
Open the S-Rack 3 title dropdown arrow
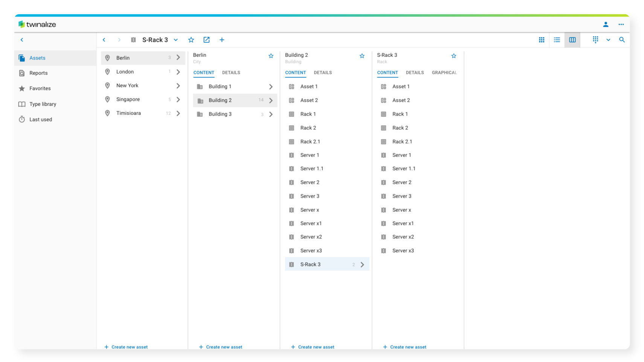pyautogui.click(x=176, y=40)
